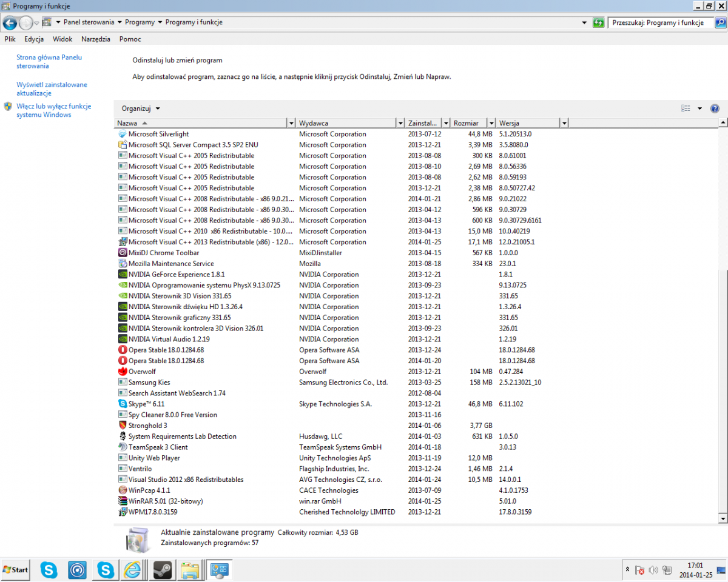Click the MixiDJ Chrome Toolbar icon

122,253
